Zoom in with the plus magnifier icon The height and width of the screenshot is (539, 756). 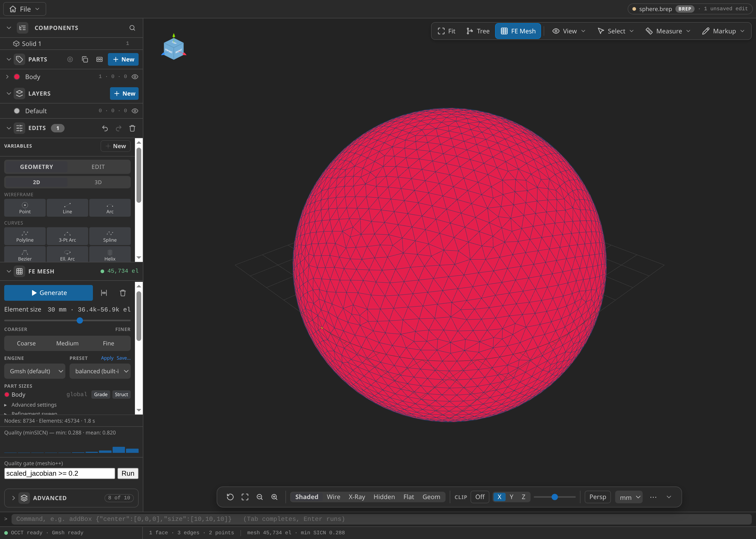point(275,497)
